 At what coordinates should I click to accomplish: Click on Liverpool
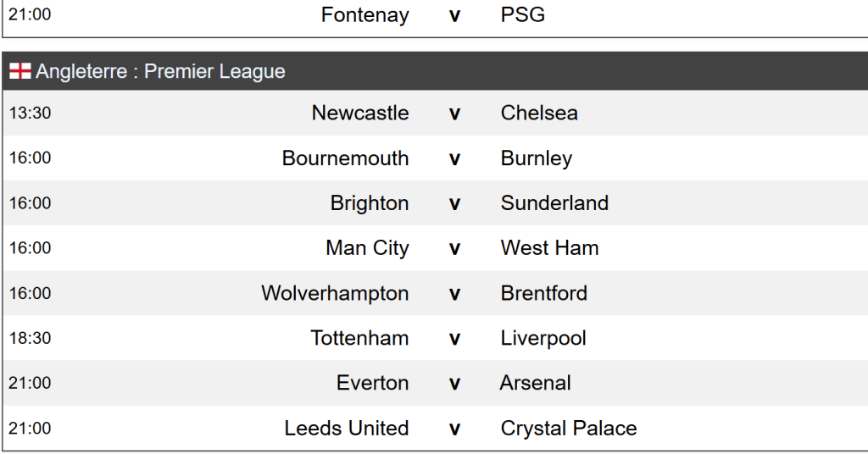click(543, 338)
